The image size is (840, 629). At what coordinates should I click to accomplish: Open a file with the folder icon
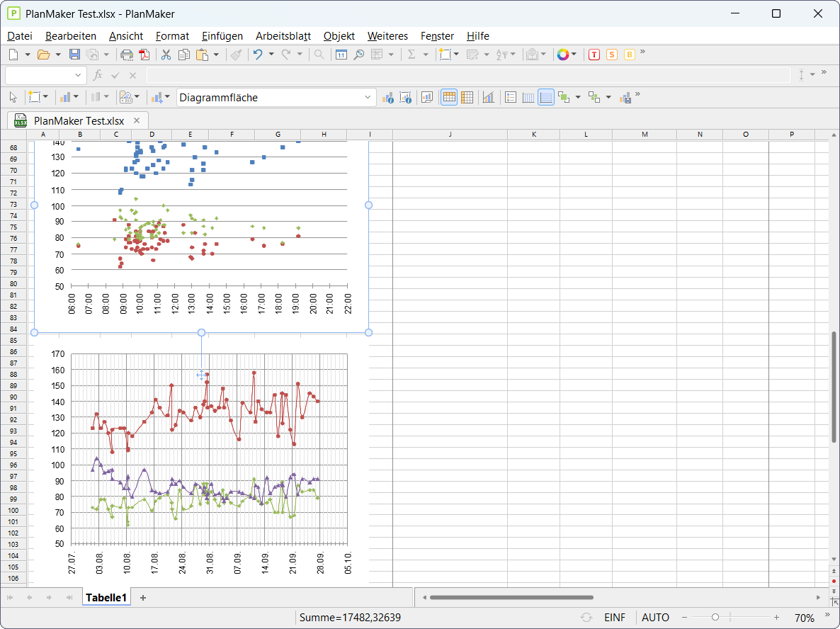coord(43,55)
